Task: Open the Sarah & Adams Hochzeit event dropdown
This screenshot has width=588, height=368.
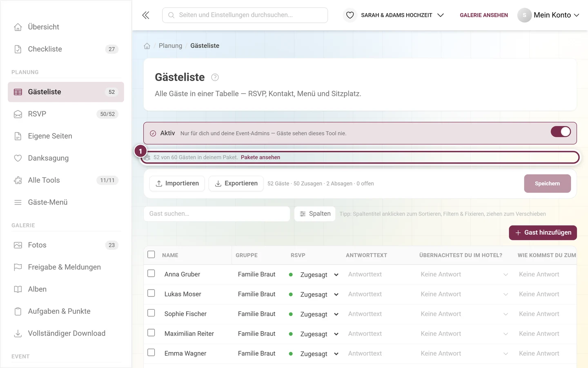Action: point(402,15)
